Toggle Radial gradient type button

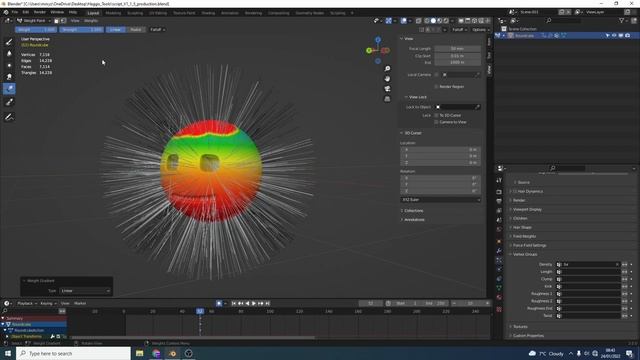pyautogui.click(x=136, y=29)
